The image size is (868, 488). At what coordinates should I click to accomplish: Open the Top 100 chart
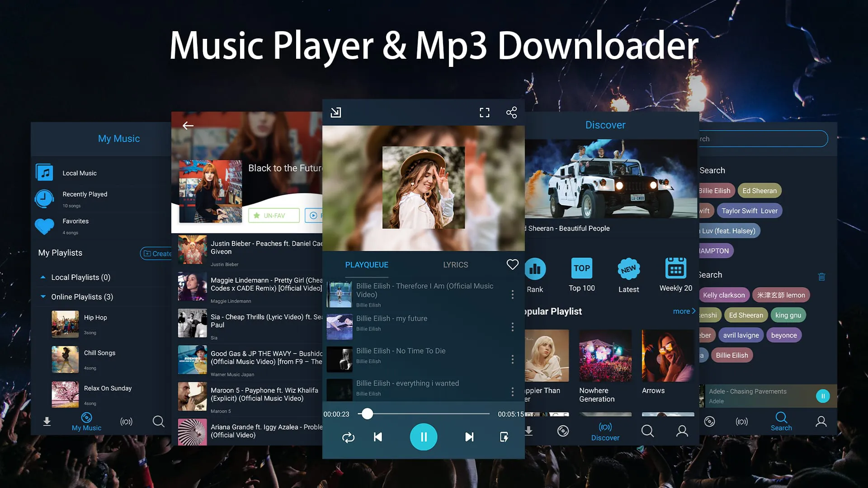pyautogui.click(x=582, y=268)
